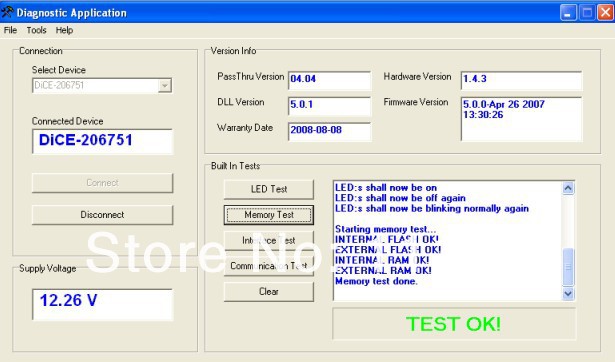
Task: Open the Help menu
Action: pos(64,30)
